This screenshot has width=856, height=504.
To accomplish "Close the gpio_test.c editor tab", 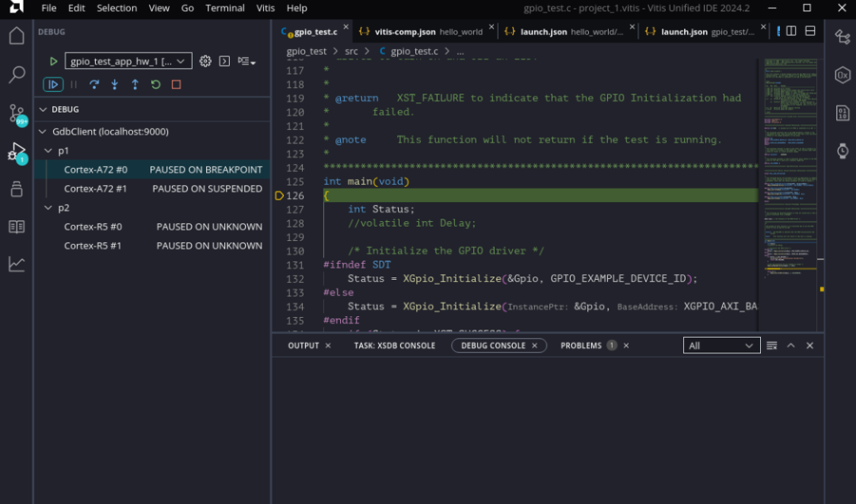I will 346,27.
